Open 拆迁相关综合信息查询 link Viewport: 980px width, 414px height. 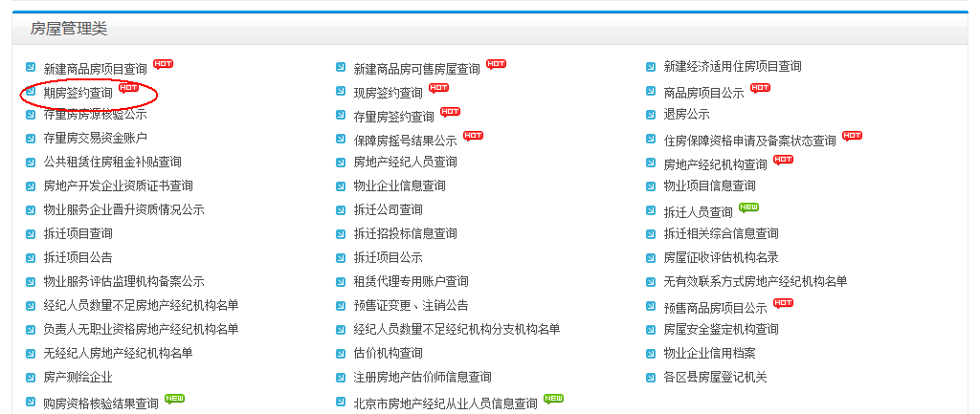click(x=721, y=233)
